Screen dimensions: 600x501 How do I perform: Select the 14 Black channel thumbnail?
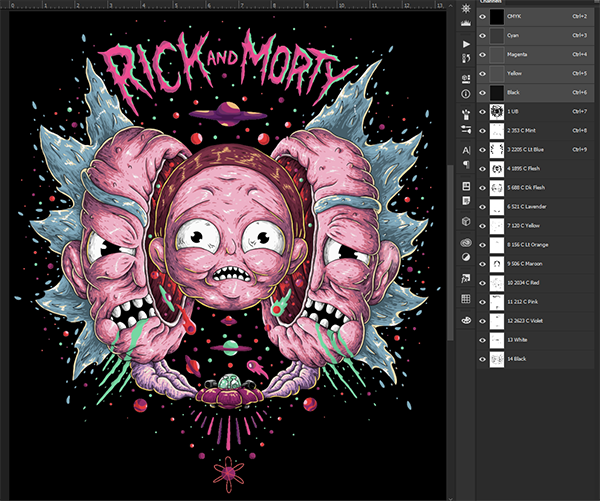point(497,359)
